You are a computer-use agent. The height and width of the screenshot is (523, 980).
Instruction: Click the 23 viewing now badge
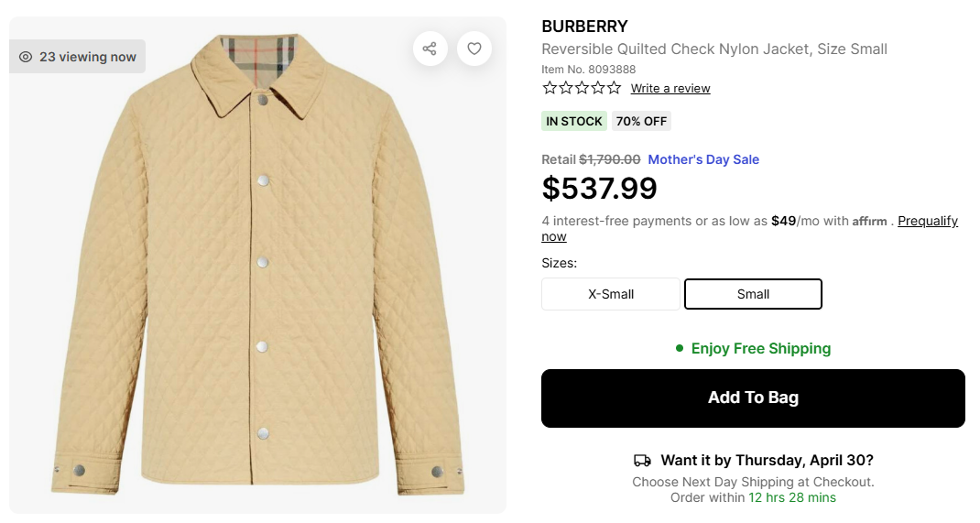click(x=78, y=57)
